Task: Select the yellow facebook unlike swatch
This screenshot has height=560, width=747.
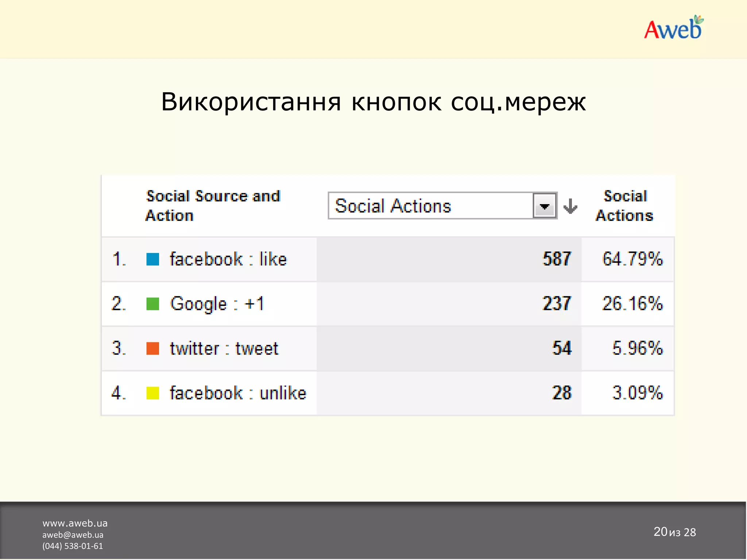Action: [x=152, y=393]
